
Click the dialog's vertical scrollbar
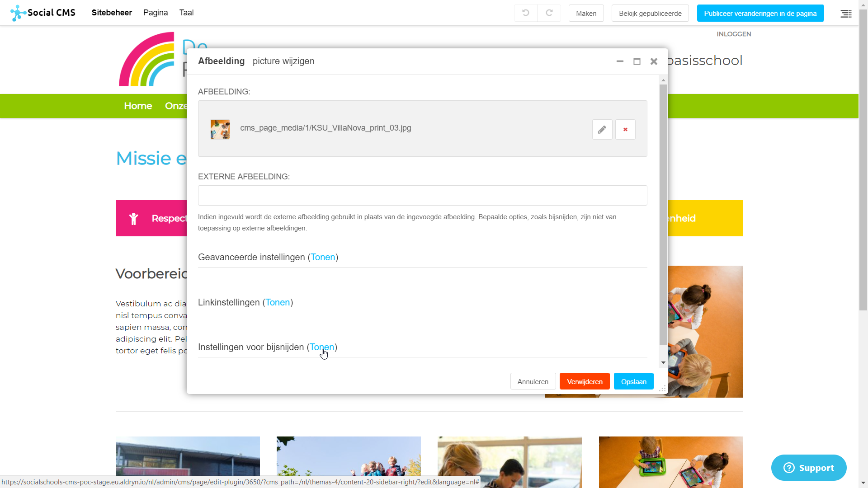click(663, 215)
